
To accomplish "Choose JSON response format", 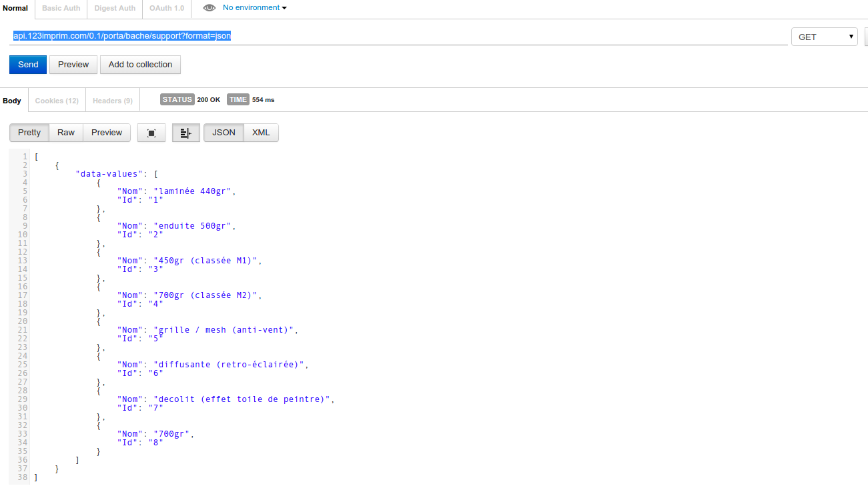I will [224, 133].
